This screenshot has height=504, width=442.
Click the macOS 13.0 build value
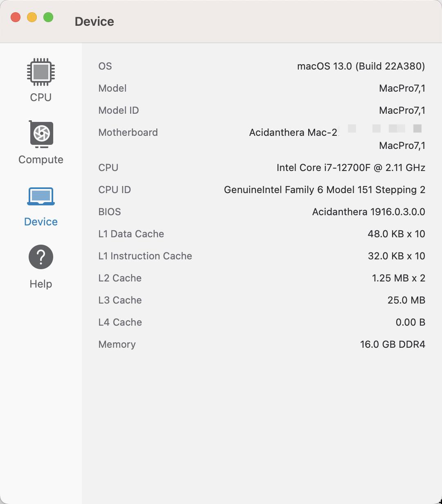coord(361,66)
